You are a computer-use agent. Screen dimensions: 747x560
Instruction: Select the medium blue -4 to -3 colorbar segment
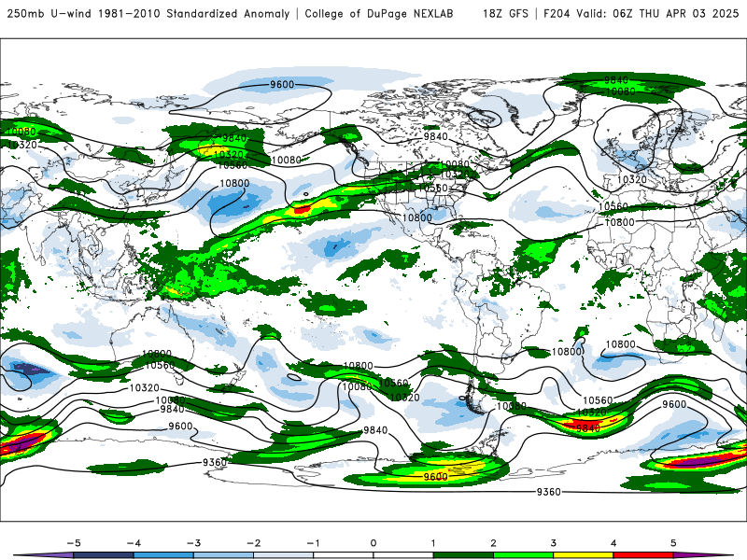163,555
